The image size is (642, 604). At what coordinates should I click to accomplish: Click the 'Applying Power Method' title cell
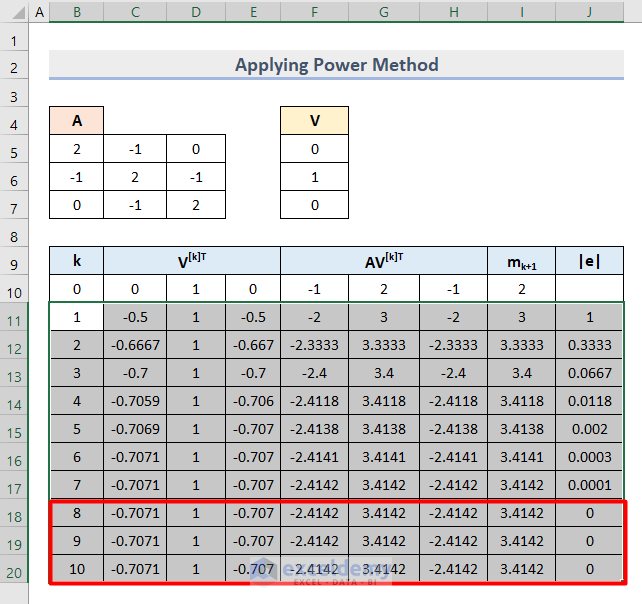(x=336, y=65)
